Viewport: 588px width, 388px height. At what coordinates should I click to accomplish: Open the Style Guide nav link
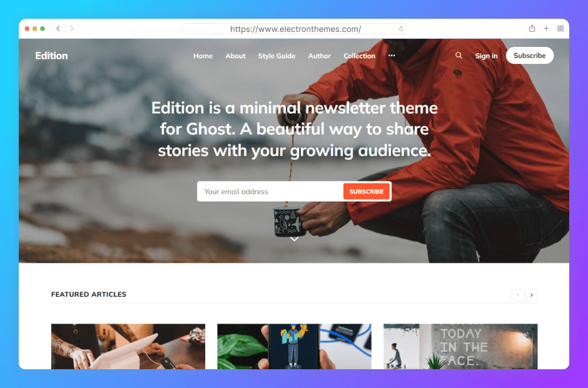[x=276, y=56]
